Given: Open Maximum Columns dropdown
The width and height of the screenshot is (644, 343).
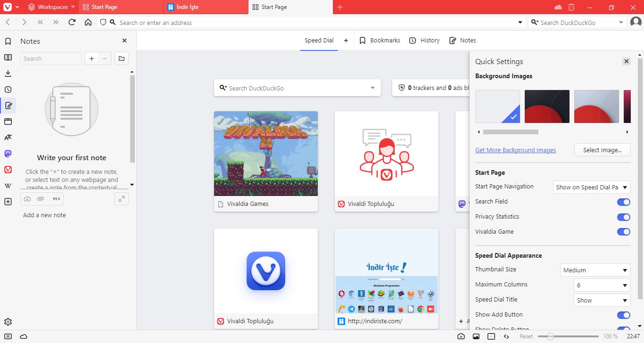Looking at the screenshot, I should click(602, 285).
